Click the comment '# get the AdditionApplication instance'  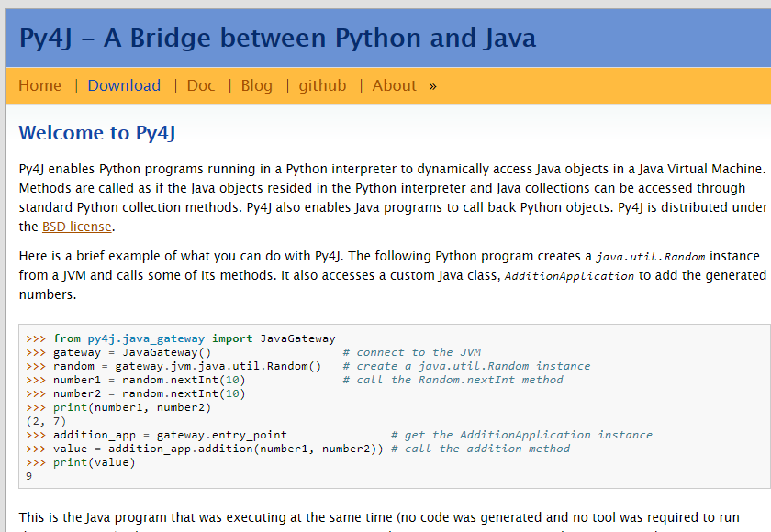[521, 435]
